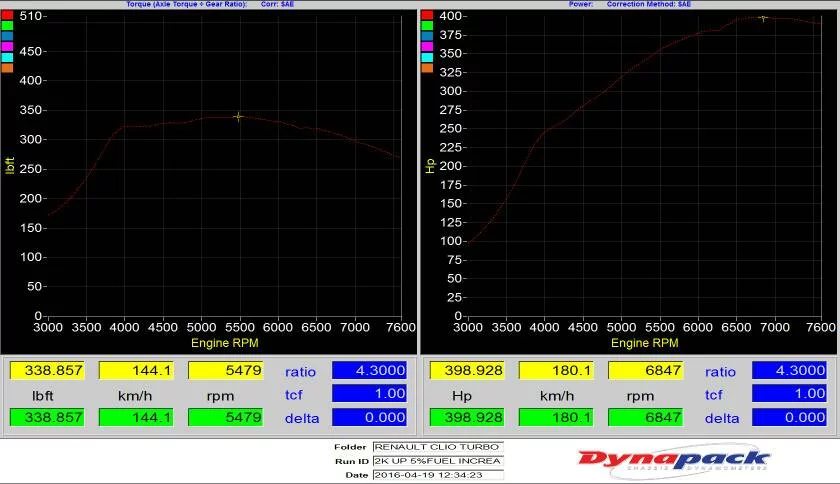Click the lbft unit label in torque panel
The height and width of the screenshot is (484, 840).
pyautogui.click(x=43, y=396)
